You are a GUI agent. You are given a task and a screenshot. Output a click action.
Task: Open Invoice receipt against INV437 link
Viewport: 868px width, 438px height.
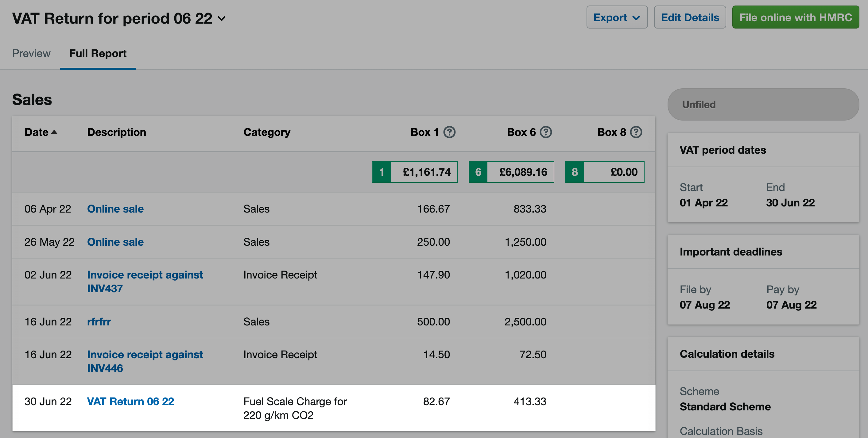(145, 281)
